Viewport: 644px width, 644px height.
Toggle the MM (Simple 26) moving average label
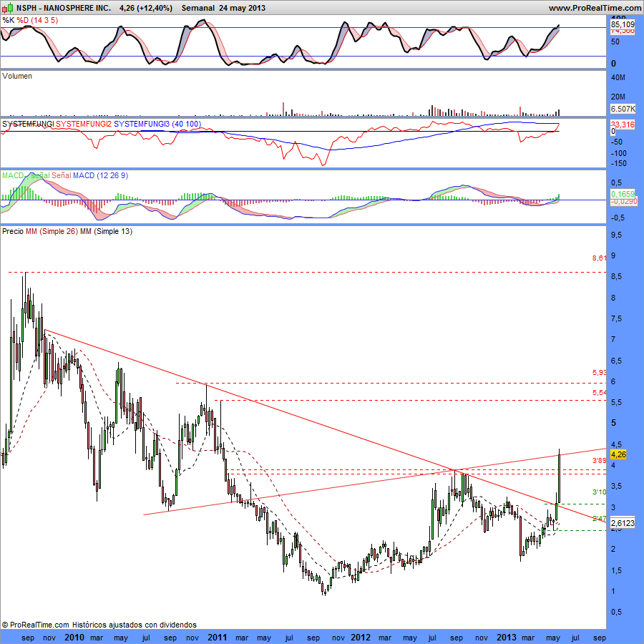pyautogui.click(x=52, y=231)
